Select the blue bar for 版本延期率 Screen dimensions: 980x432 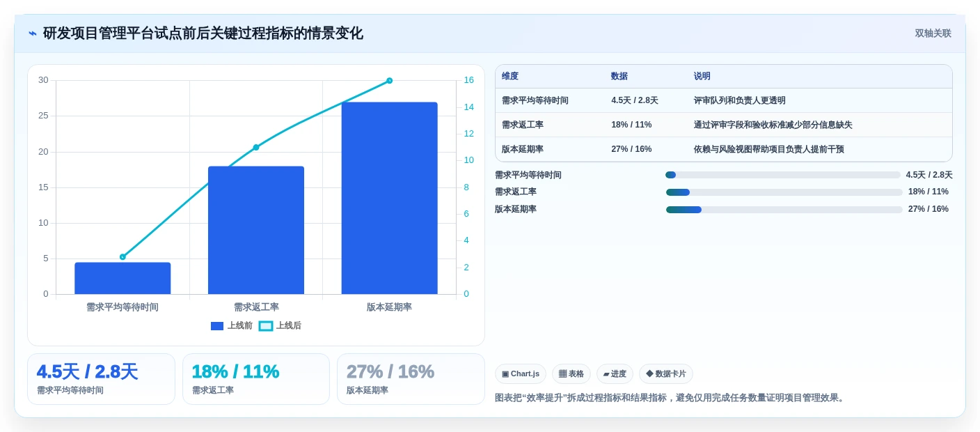coord(389,198)
